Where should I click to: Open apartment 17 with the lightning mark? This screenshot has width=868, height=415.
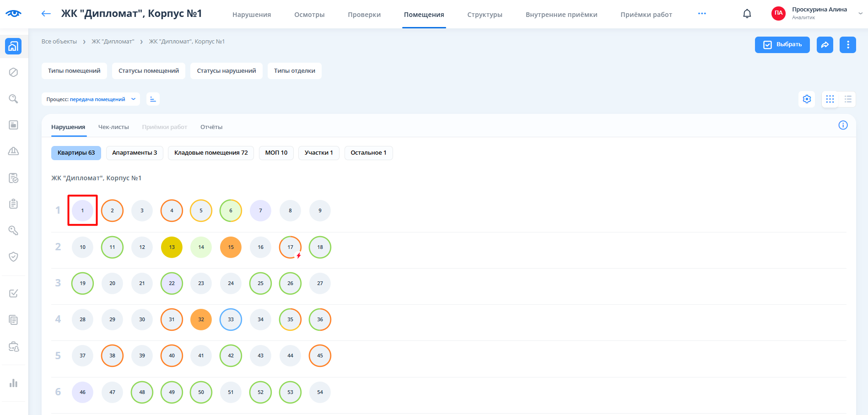pos(290,247)
